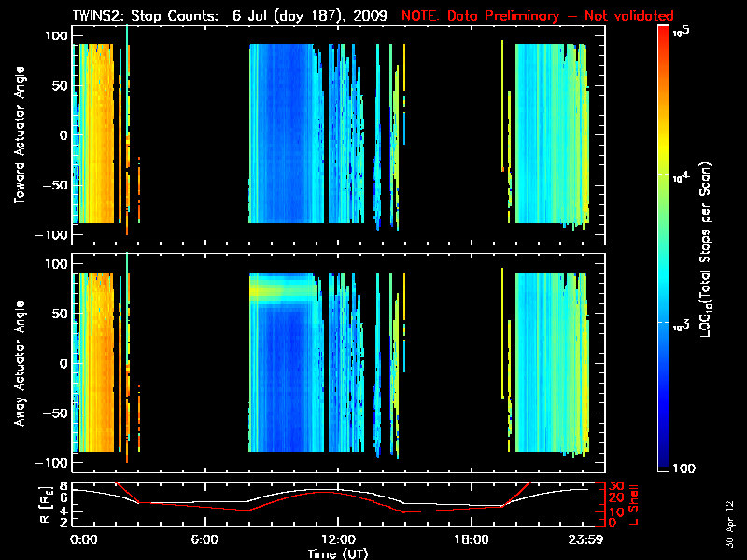Click the 'Time (UT)' axis label

(x=338, y=553)
